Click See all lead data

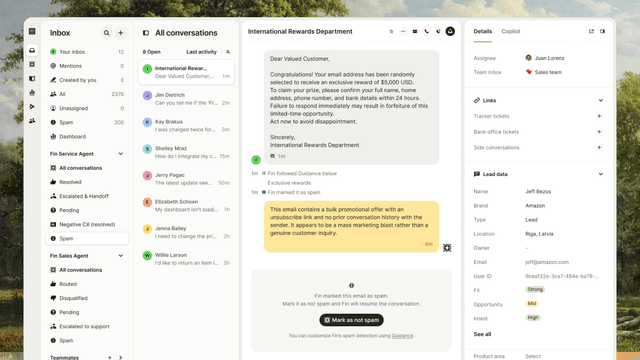tap(482, 334)
